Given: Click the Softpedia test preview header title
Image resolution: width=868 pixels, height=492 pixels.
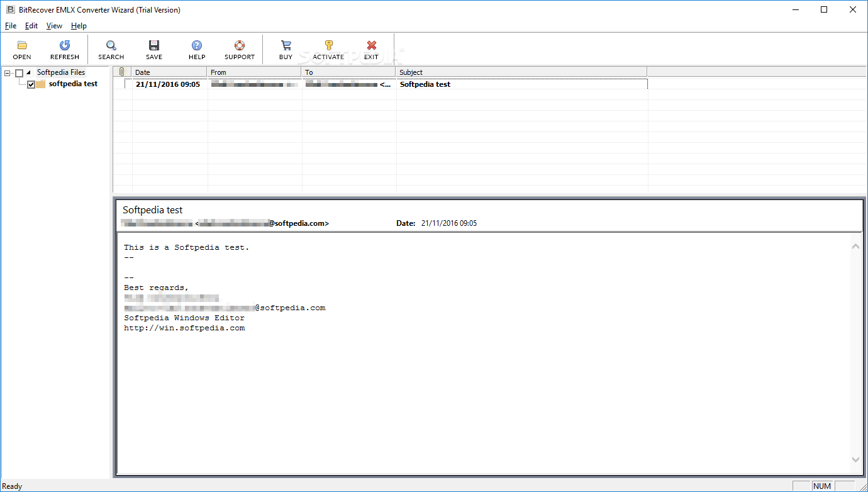Looking at the screenshot, I should [x=153, y=210].
